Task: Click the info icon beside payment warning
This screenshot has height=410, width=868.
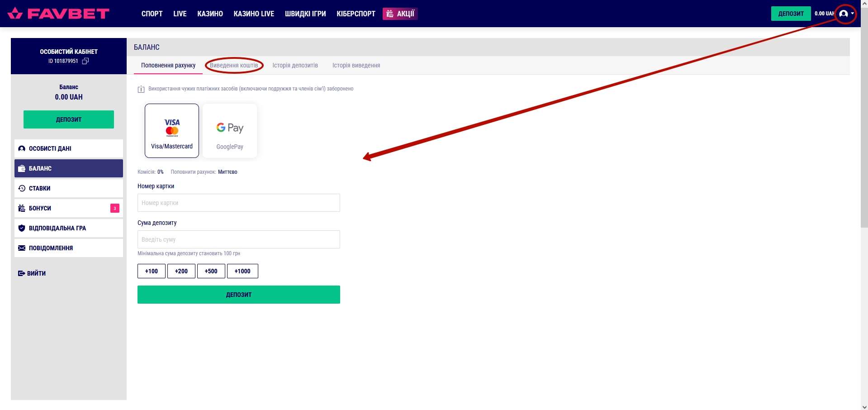Action: coord(141,89)
